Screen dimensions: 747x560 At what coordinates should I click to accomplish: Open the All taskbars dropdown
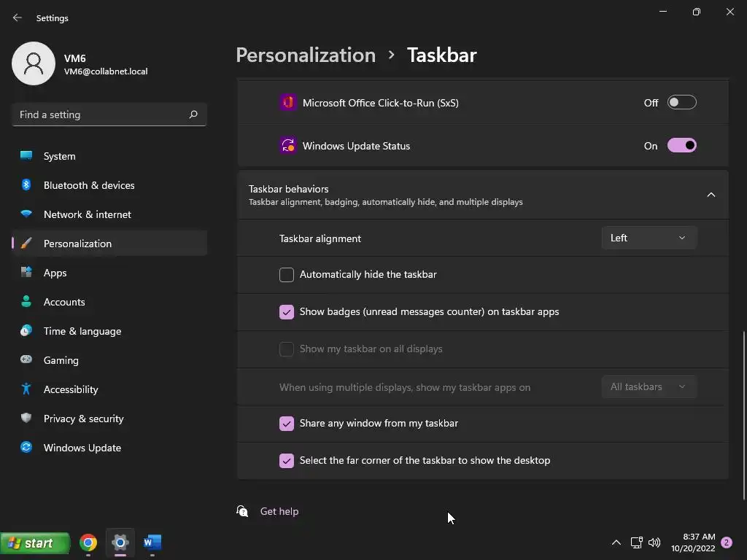[x=649, y=386]
